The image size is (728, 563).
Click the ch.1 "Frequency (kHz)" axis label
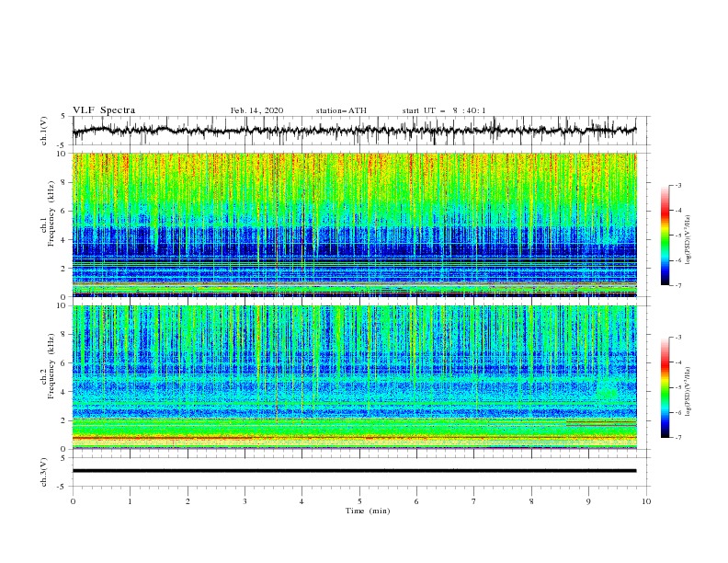point(51,214)
